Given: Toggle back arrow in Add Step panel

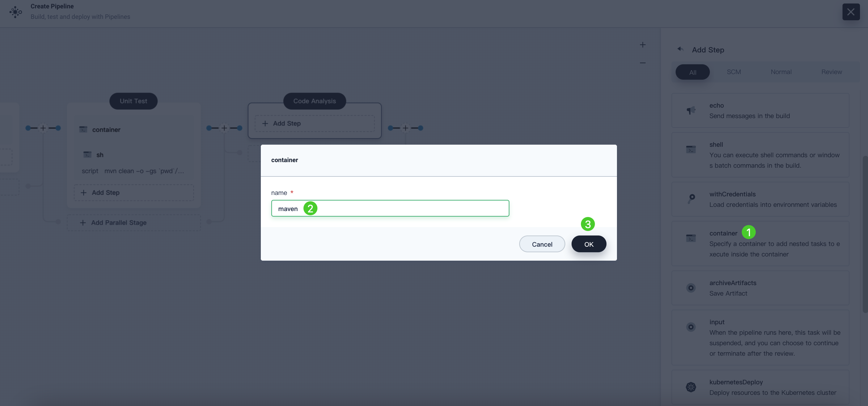Looking at the screenshot, I should [x=680, y=49].
